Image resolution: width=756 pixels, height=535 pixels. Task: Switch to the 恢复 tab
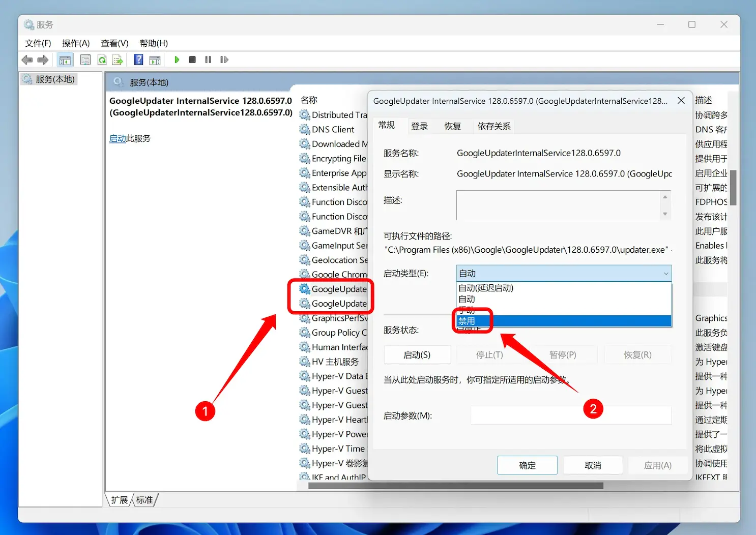pos(453,126)
